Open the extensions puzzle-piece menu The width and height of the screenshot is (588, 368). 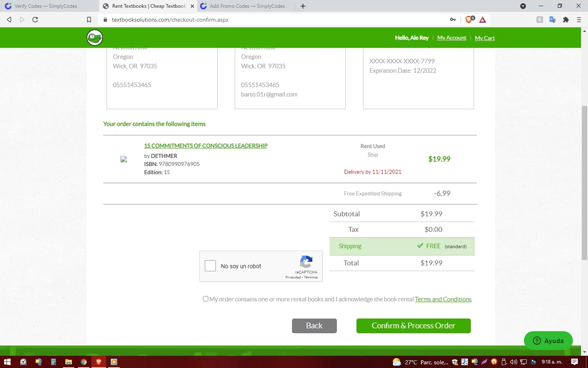coord(566,20)
